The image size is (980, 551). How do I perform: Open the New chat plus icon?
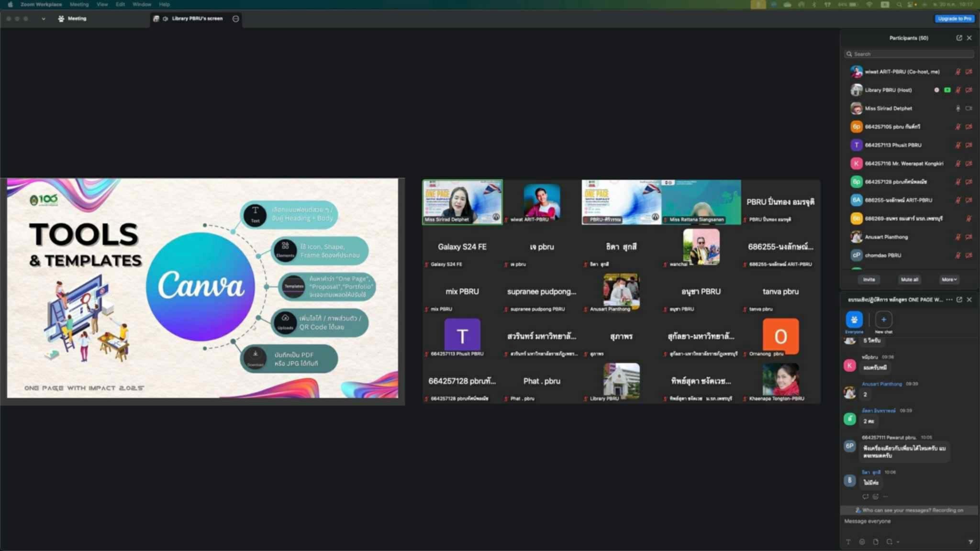point(883,320)
